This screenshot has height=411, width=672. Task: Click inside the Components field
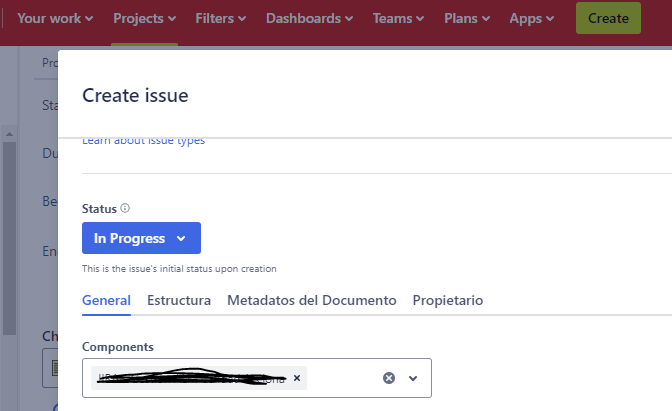pyautogui.click(x=257, y=378)
